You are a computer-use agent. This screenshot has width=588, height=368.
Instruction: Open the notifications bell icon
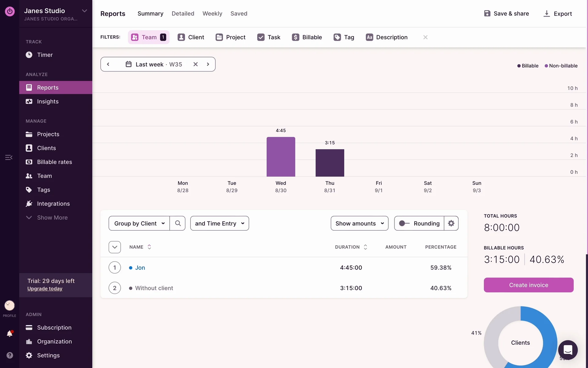[x=9, y=334]
